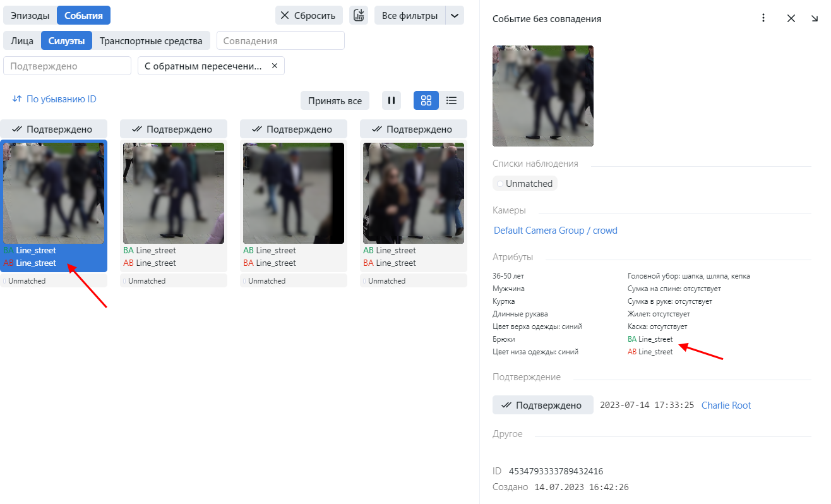Open the Default Camera Group / crowd link
Screen dimensions: 831x504
556,230
